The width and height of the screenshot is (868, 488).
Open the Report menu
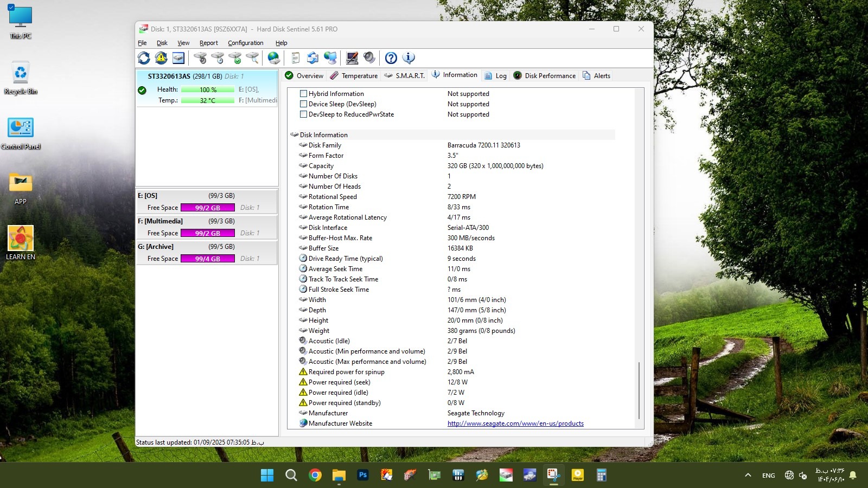(208, 43)
